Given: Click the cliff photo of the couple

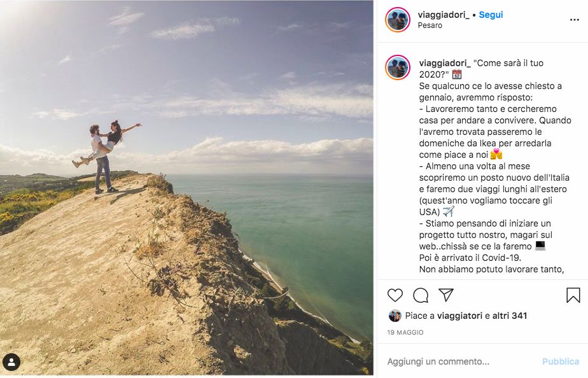Looking at the screenshot, I should 186,188.
